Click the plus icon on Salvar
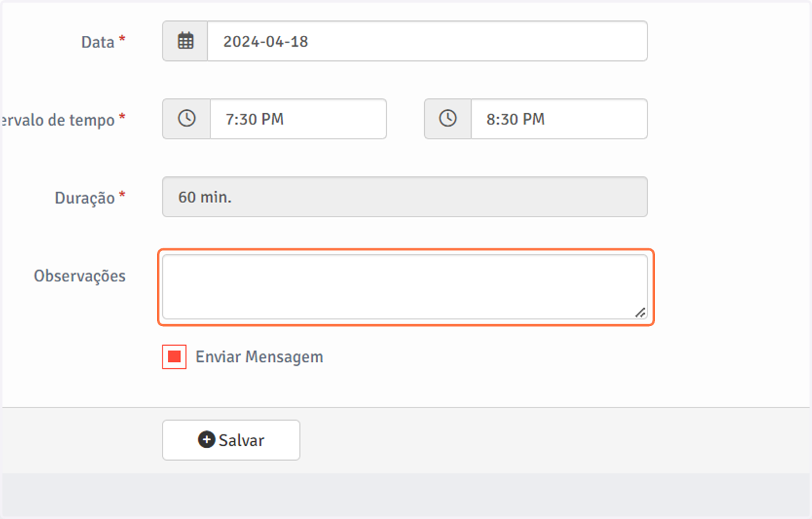This screenshot has height=519, width=812. click(x=206, y=440)
